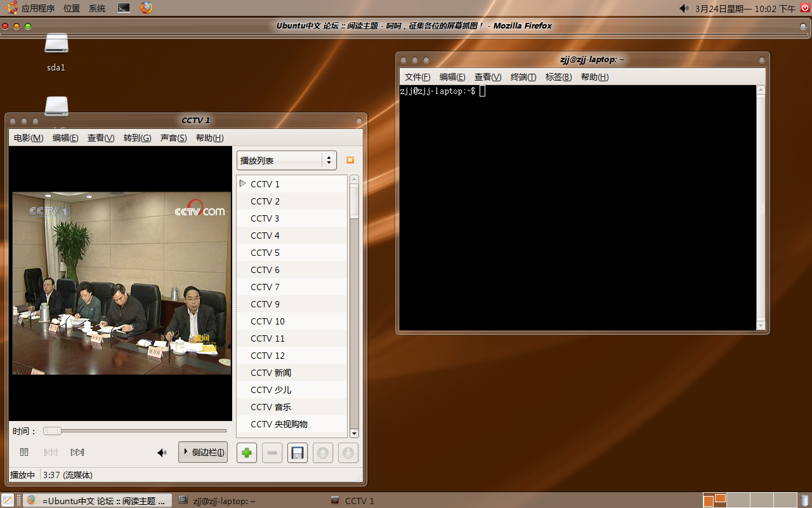
Task: Click the playlist scrollbar up arrow
Action: point(354,180)
